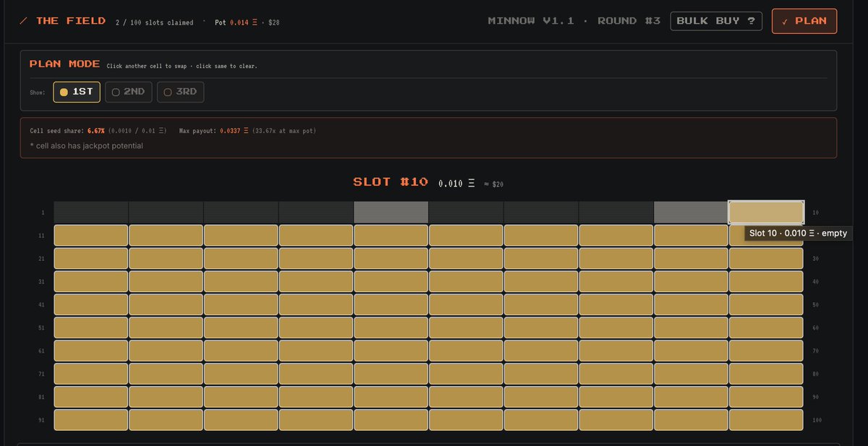Toggle the PLAN mode button
Viewport: 868px width, 446px height.
click(x=804, y=21)
